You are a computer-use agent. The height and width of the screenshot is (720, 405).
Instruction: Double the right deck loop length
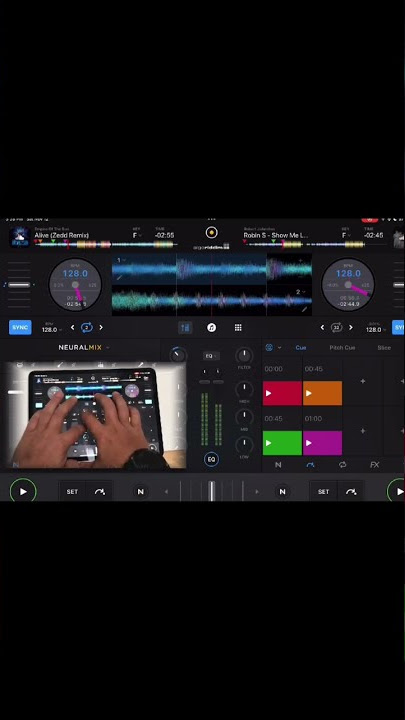coord(351,327)
